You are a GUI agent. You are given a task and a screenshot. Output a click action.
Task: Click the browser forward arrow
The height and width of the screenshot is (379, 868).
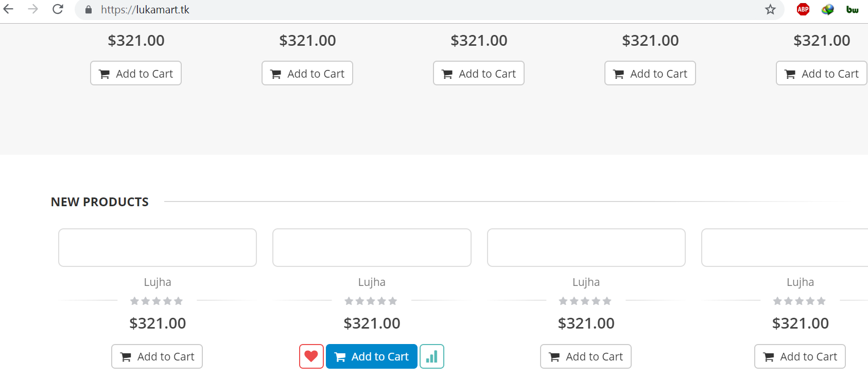point(32,9)
